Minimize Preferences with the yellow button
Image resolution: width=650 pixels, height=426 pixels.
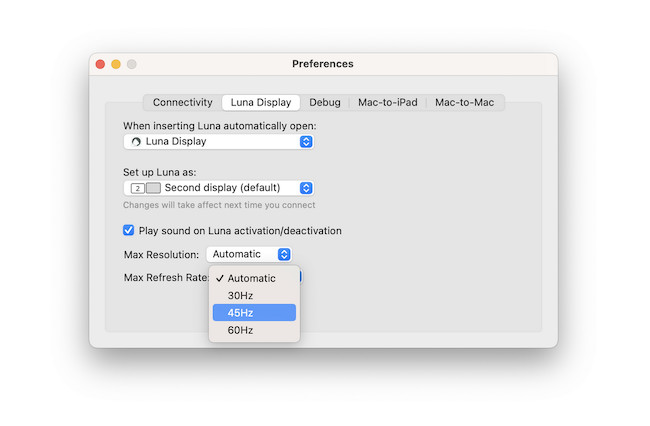coord(116,64)
